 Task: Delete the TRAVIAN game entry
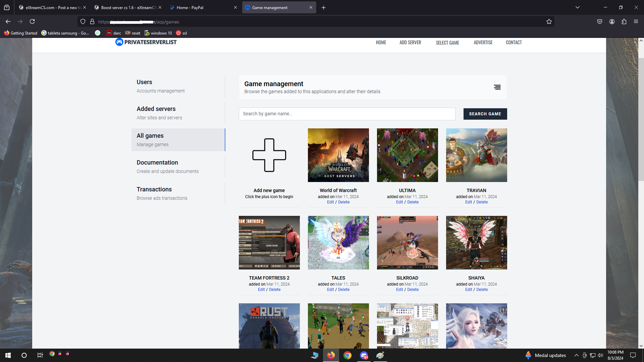coord(482,202)
